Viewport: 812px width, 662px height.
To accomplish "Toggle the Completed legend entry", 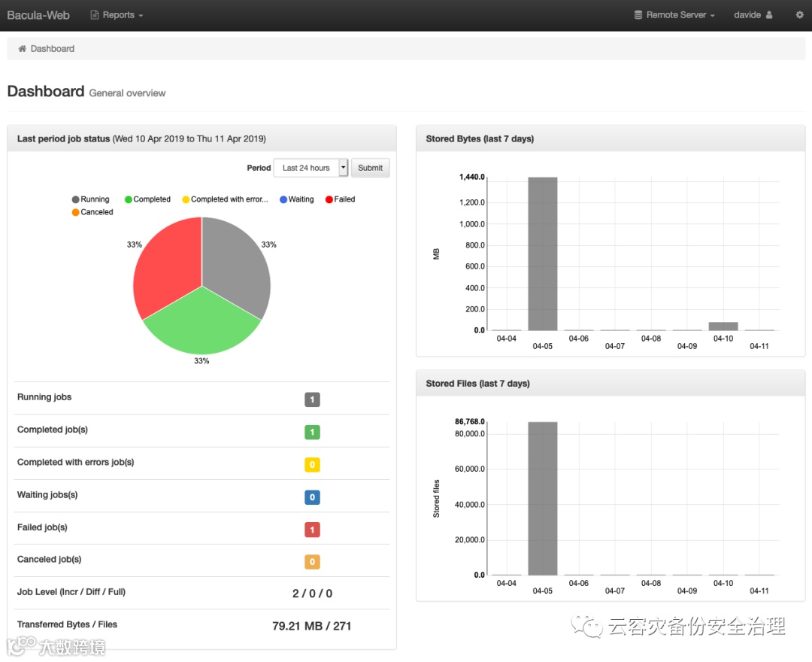I will pyautogui.click(x=147, y=199).
